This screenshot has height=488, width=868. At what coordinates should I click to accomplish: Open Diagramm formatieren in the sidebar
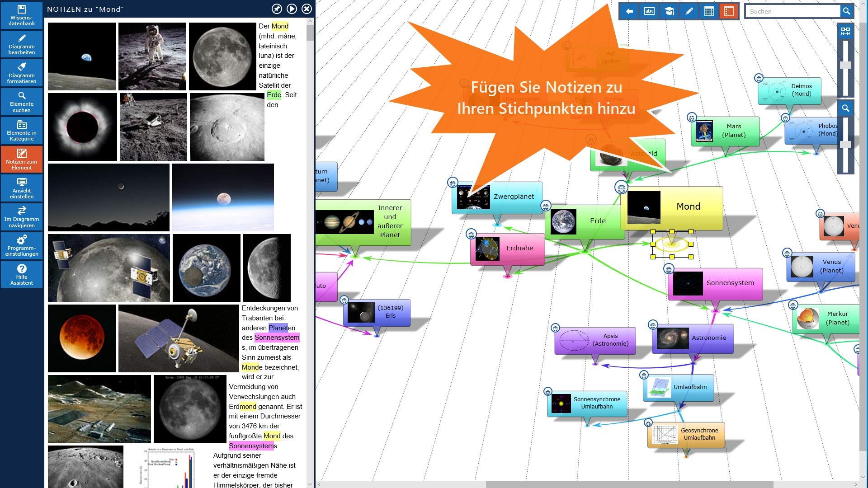coord(21,72)
